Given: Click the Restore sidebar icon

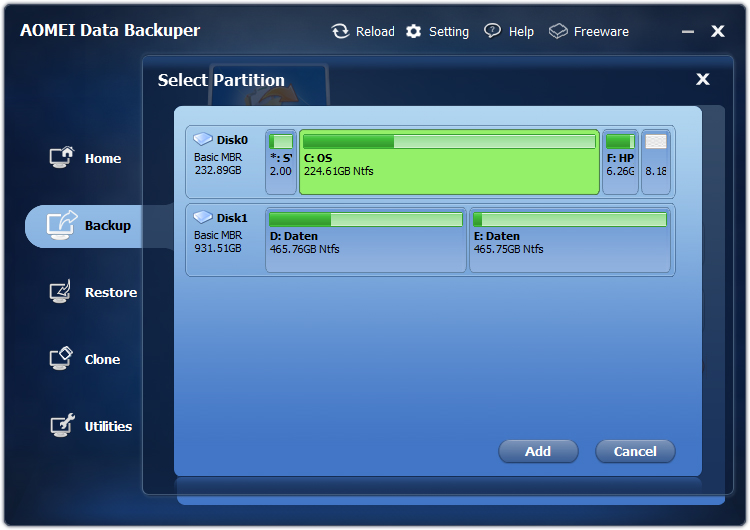Looking at the screenshot, I should click(x=61, y=291).
